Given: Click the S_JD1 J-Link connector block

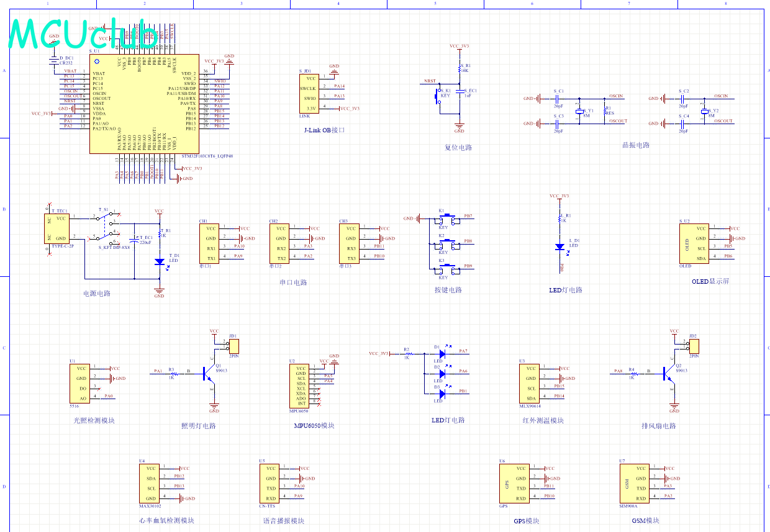Looking at the screenshot, I should tap(310, 93).
